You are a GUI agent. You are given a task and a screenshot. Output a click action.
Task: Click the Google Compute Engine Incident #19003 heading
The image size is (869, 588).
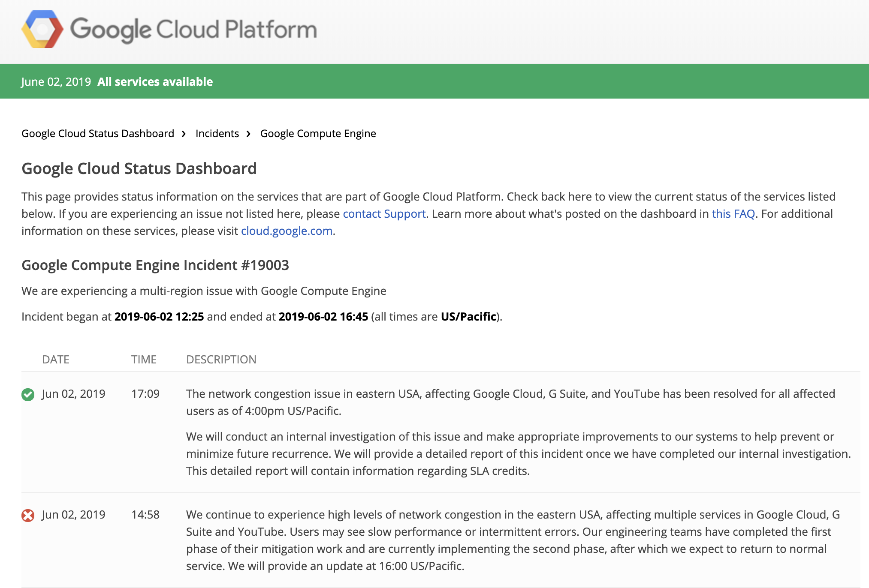[155, 265]
